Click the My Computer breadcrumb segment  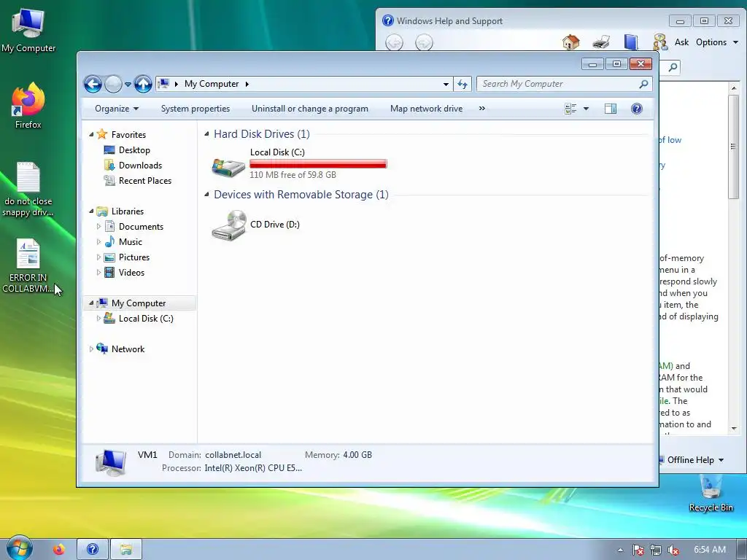(212, 84)
